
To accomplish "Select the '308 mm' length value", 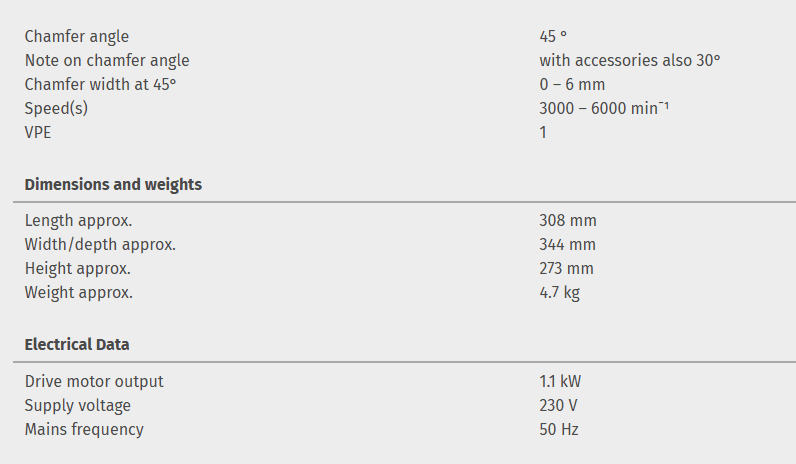I will pos(567,221).
